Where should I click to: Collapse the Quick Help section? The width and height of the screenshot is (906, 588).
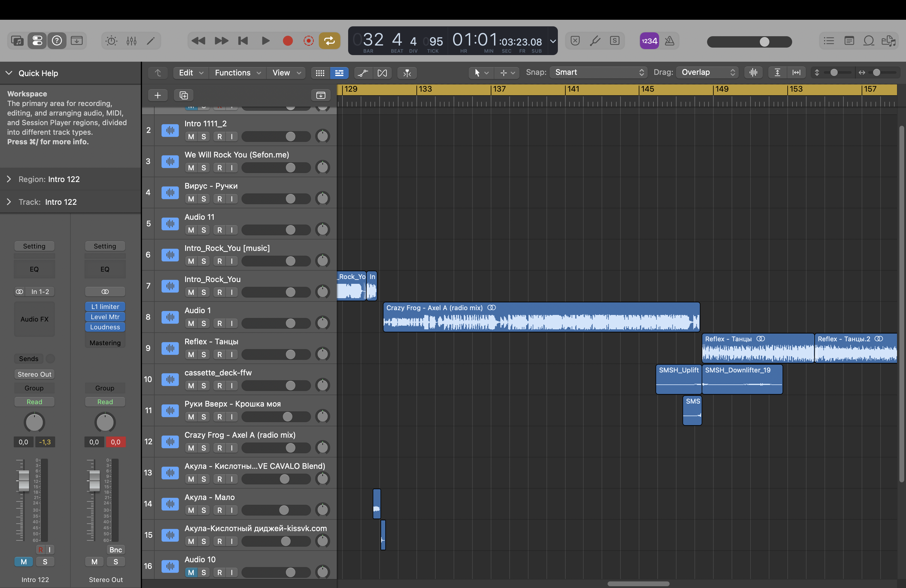coord(9,73)
